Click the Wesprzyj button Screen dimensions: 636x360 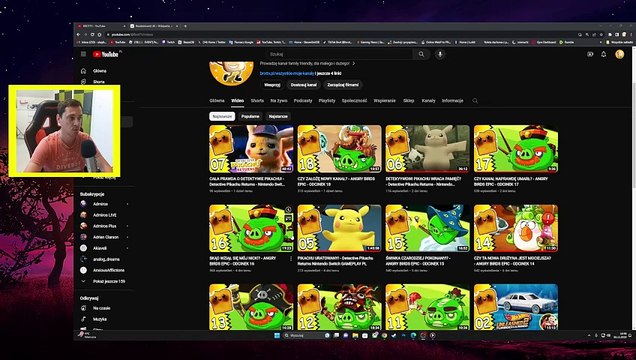(x=272, y=85)
